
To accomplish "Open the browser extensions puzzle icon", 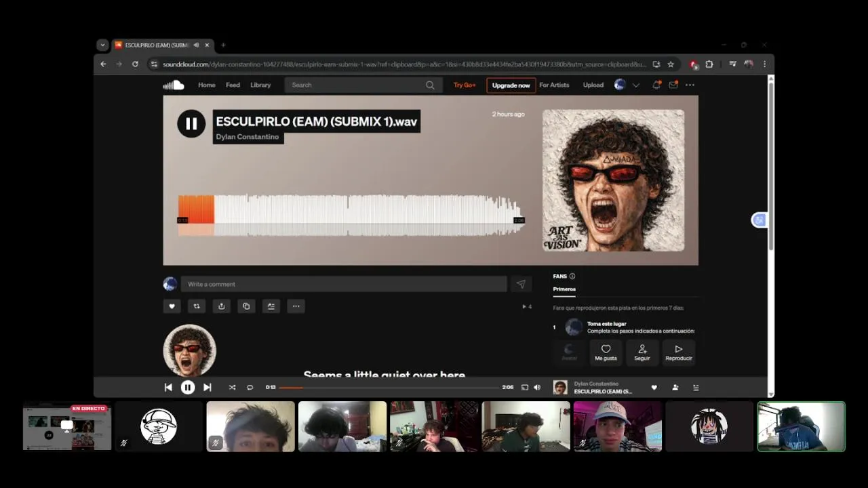I will [709, 64].
